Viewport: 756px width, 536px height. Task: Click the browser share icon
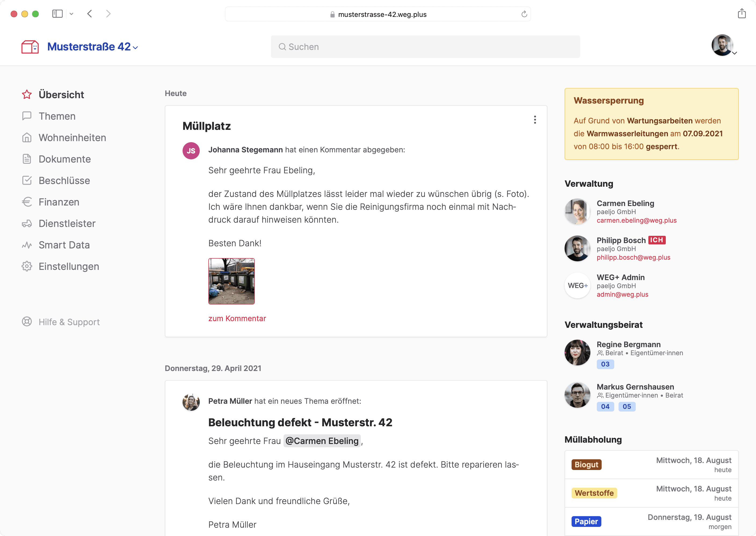pos(742,13)
